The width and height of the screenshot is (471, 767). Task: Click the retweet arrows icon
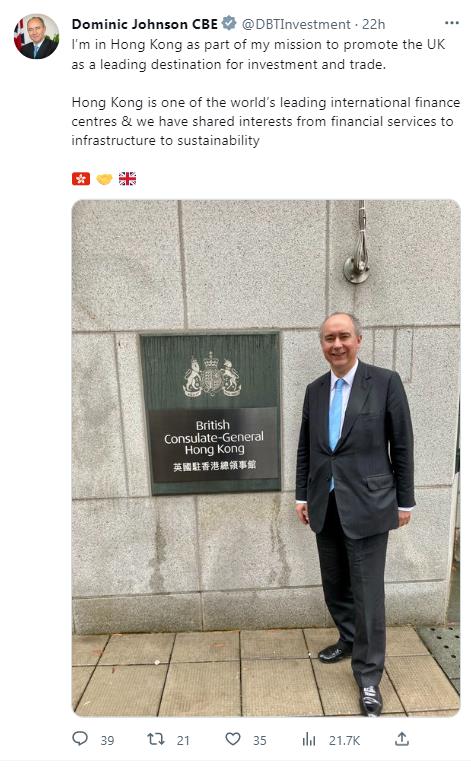pos(156,739)
